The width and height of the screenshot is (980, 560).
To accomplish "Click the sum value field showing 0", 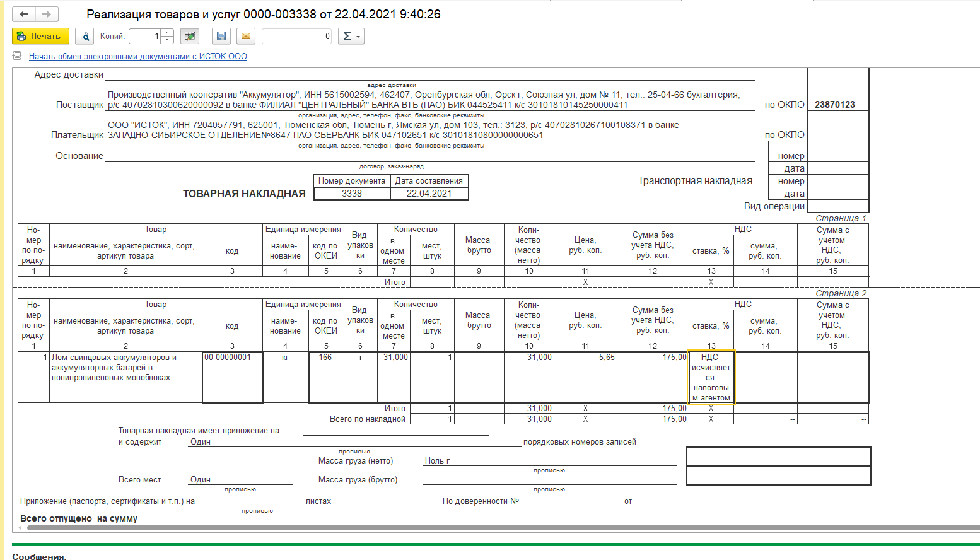I will (x=296, y=36).
